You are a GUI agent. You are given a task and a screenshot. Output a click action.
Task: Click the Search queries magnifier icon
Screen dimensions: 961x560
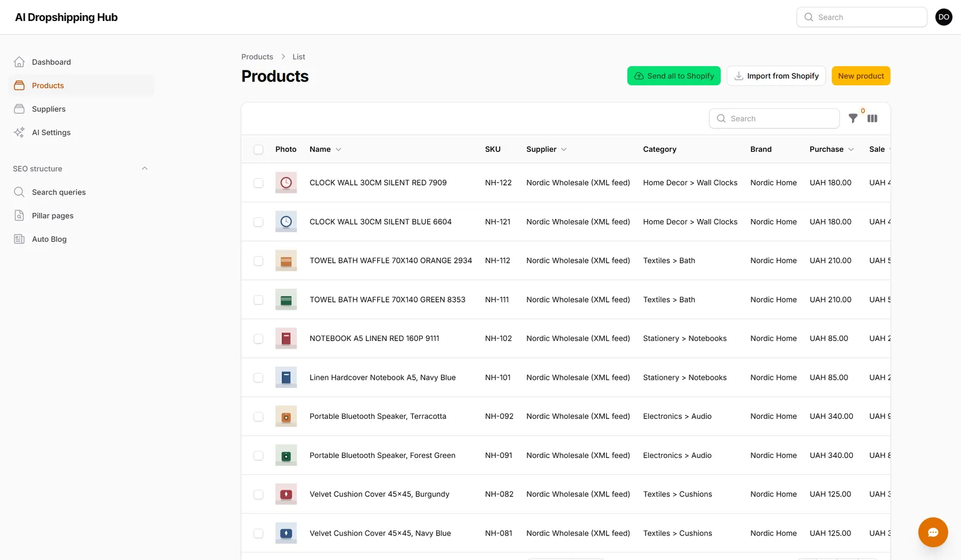(19, 192)
